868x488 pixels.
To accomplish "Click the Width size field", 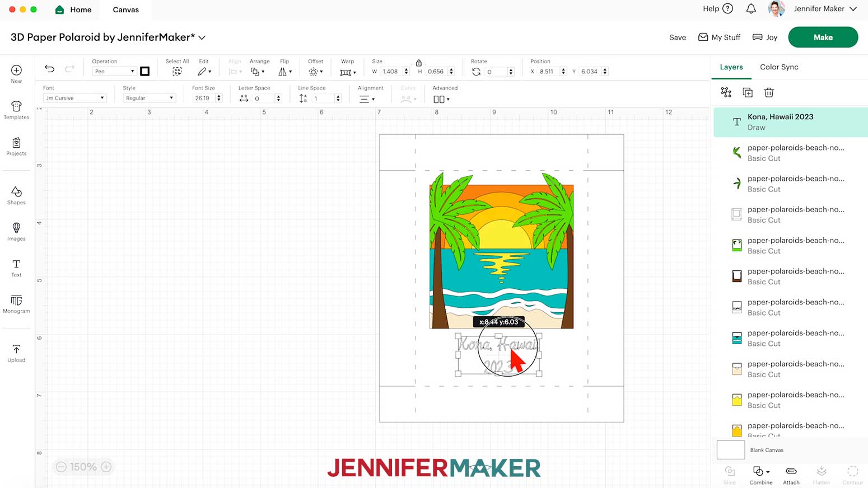I will click(x=390, y=72).
